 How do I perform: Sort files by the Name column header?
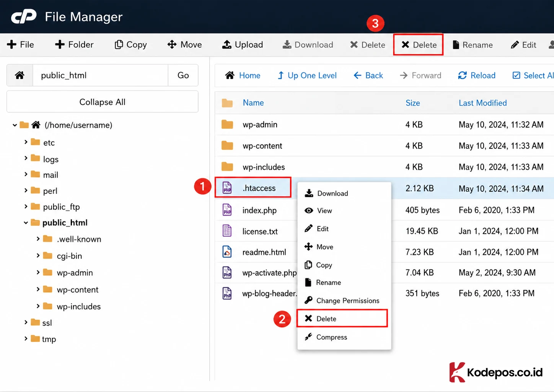[253, 102]
